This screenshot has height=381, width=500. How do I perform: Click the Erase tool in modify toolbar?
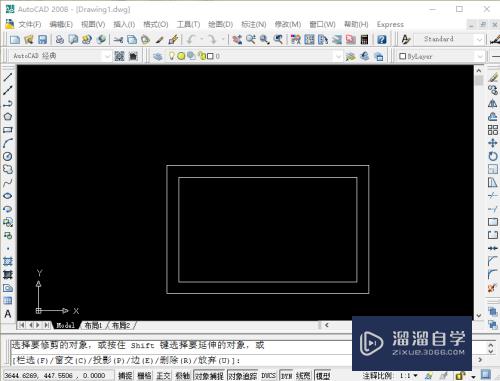493,77
